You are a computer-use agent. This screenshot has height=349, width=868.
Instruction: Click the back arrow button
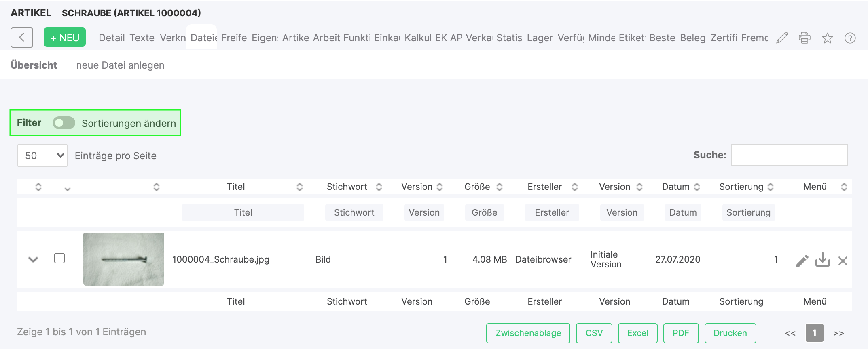click(x=22, y=38)
